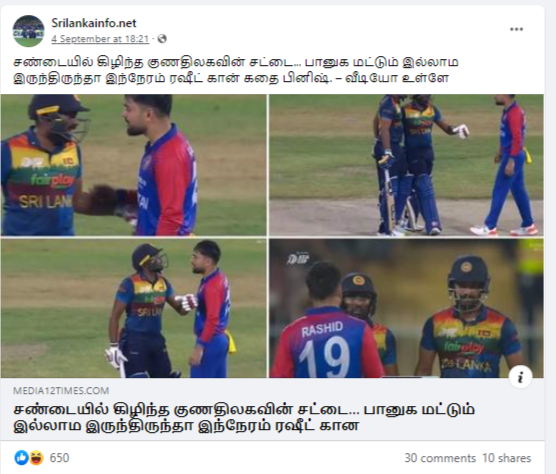Open the MEDIA12TIMES.COM source link

pyautogui.click(x=61, y=391)
